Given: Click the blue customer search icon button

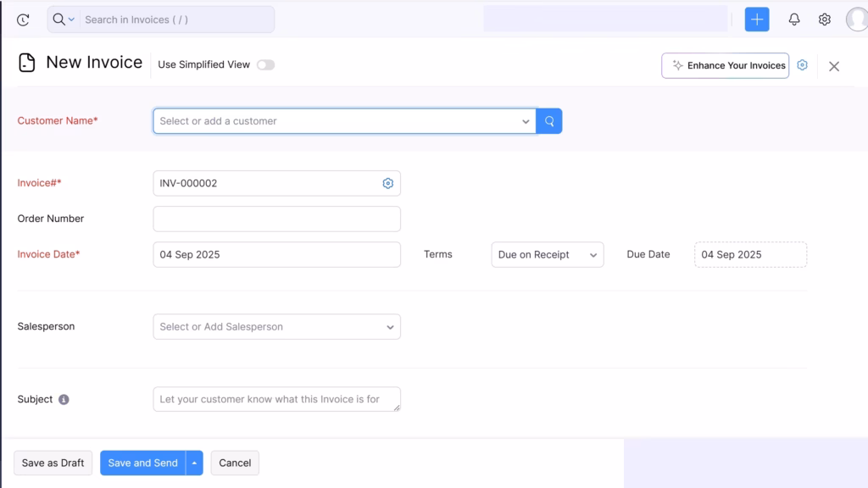Looking at the screenshot, I should [x=549, y=121].
